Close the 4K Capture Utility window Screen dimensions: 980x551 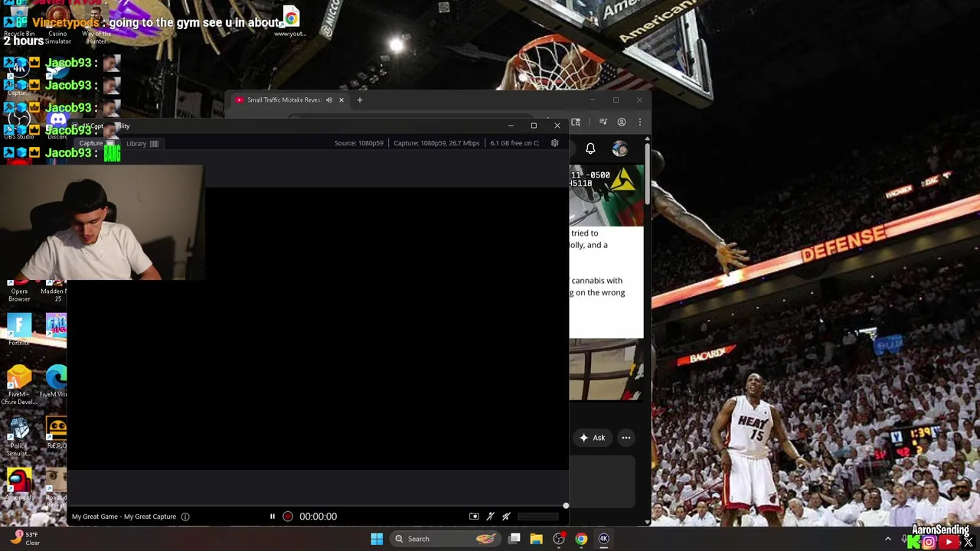[x=557, y=126]
